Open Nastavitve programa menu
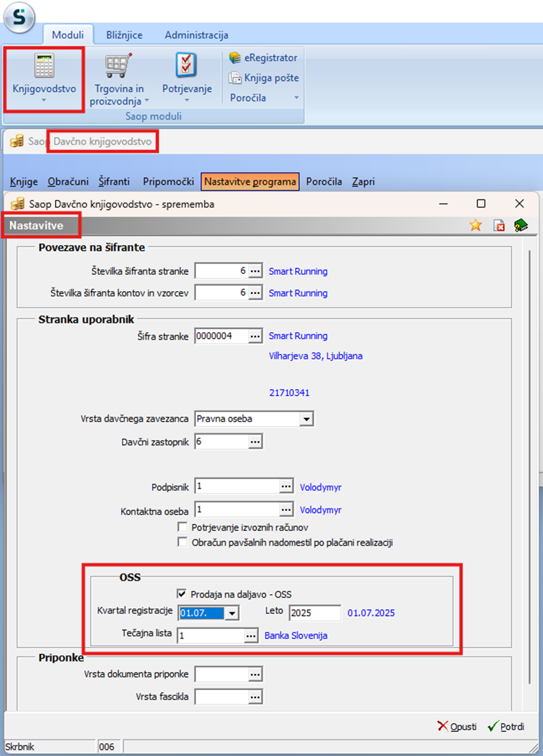The image size is (543, 756). tap(250, 182)
